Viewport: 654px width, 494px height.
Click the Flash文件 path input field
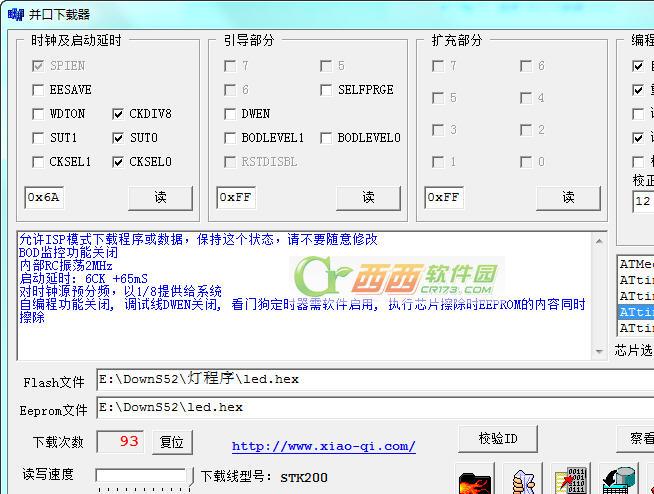pyautogui.click(x=375, y=380)
